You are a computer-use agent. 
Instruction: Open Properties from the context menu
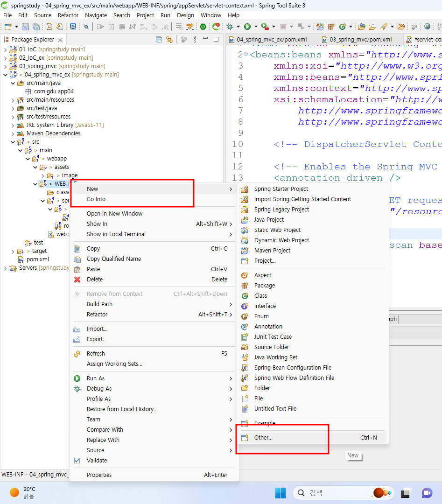click(154, 475)
